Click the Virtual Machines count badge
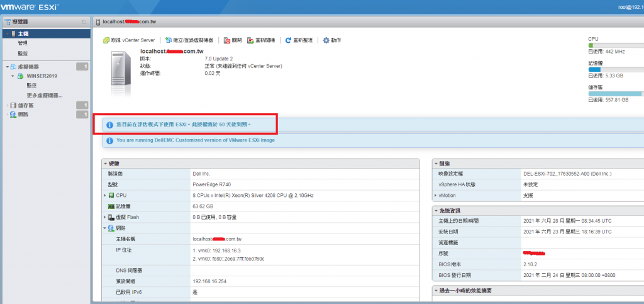Viewport: 644px width, 304px height. click(82, 67)
